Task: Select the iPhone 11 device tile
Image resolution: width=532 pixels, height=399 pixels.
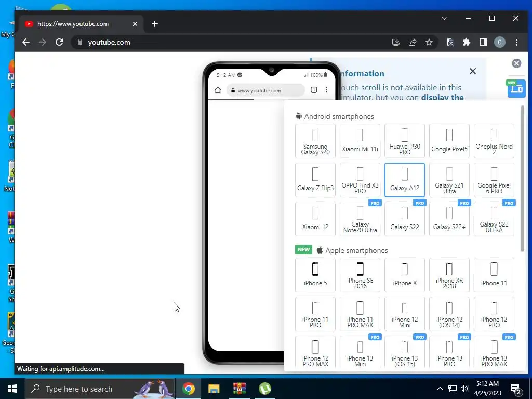Action: [x=494, y=275]
